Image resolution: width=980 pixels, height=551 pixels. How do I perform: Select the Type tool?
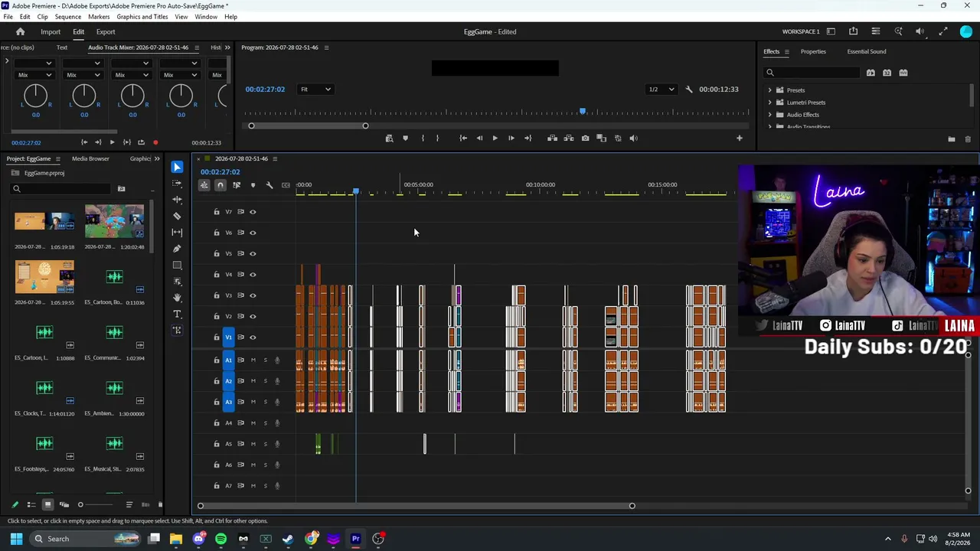(x=177, y=314)
